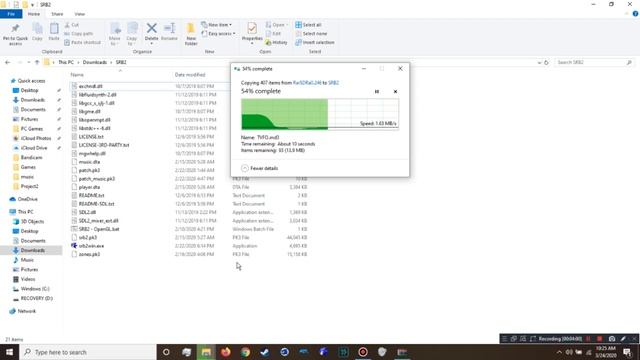Pin to Quick access ribbon icon
640x360 pixels.
pos(16,34)
